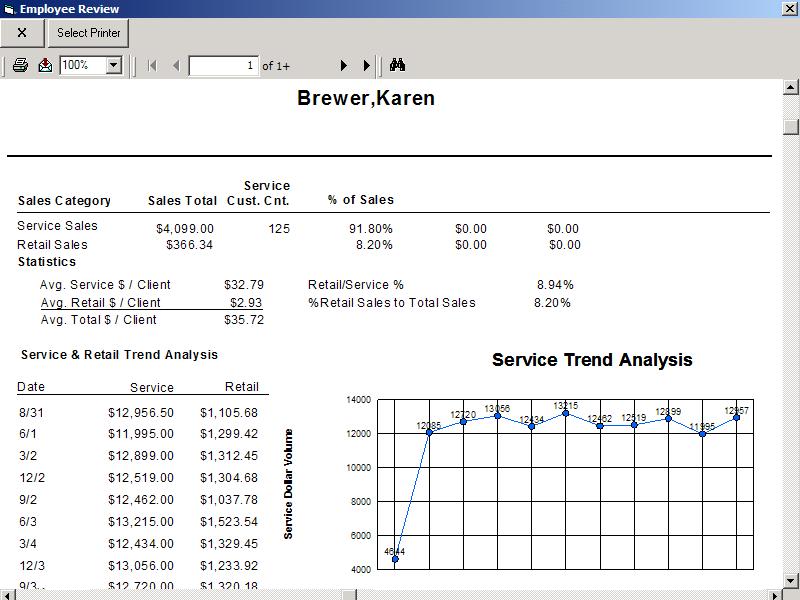Viewport: 800px width, 600px height.
Task: Click the X close report button
Action: pos(22,33)
